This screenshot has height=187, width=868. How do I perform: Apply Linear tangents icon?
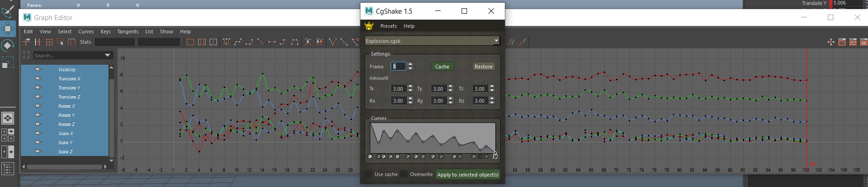coord(261,42)
